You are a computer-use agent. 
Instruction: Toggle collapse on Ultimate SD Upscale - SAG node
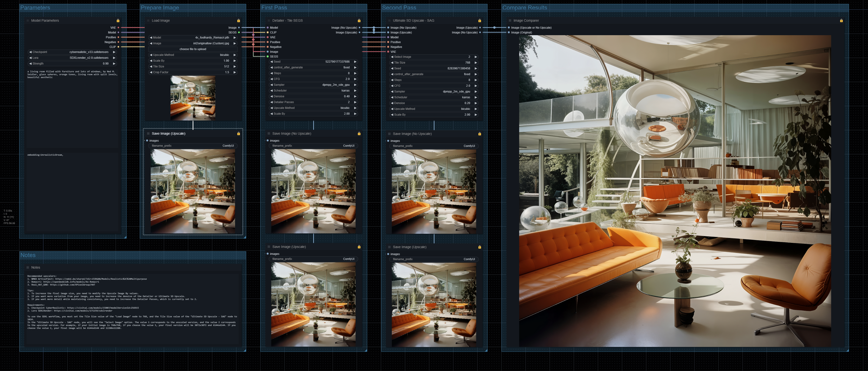(x=390, y=20)
